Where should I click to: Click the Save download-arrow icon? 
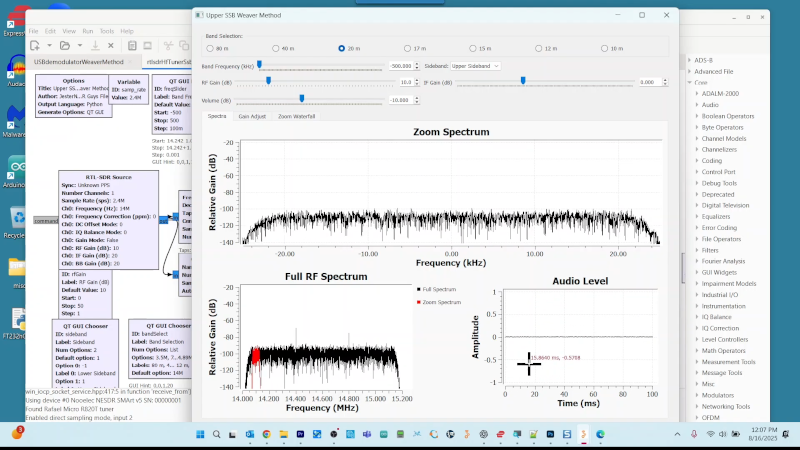(x=94, y=45)
